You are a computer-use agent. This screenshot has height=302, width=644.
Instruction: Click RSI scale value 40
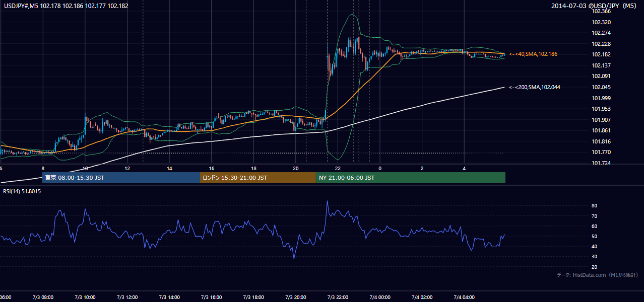click(595, 246)
